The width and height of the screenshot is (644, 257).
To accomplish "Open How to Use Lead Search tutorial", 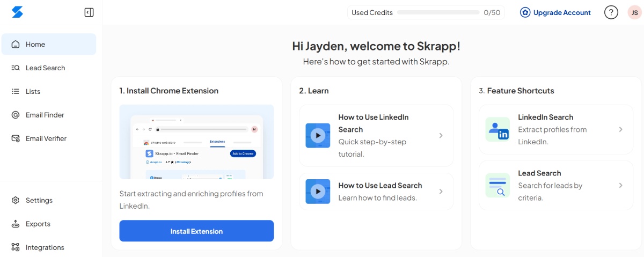I will coord(377,192).
